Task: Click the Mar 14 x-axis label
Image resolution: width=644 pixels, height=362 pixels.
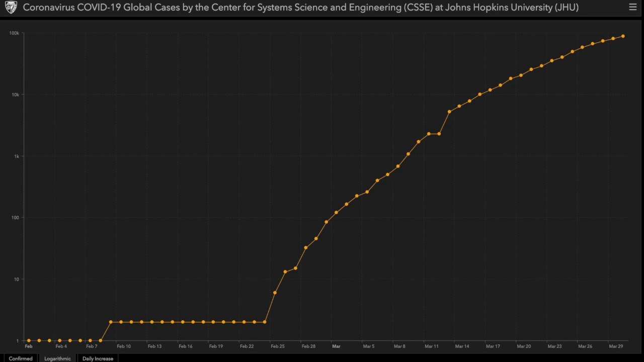Action: (462, 346)
